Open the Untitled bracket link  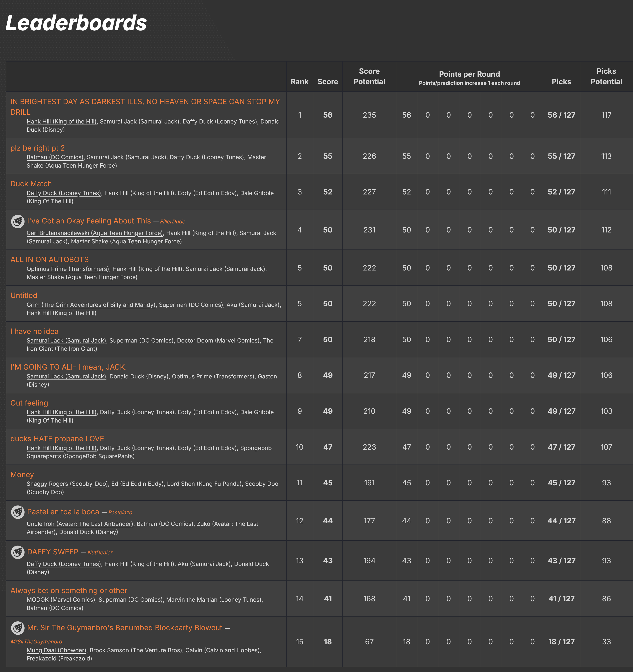(x=24, y=295)
